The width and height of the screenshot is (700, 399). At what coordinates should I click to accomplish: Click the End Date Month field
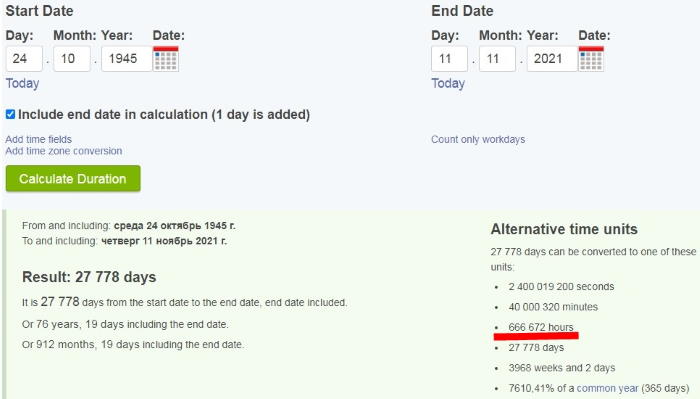pos(497,58)
